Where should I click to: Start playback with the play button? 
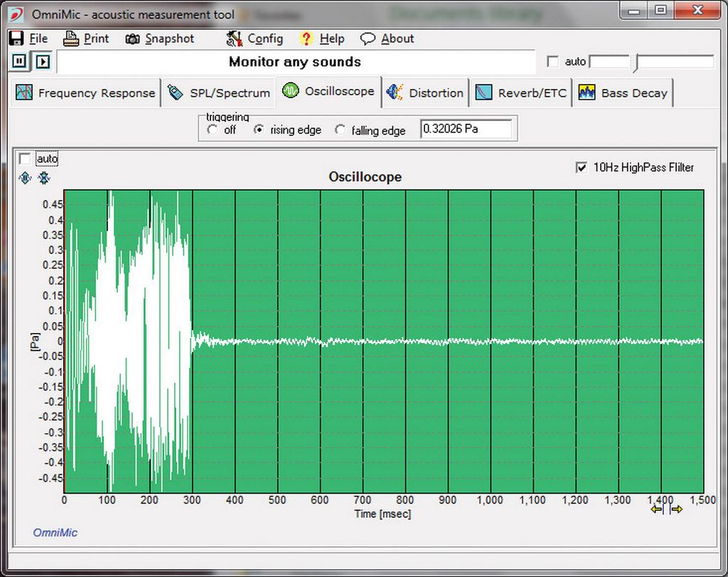(x=43, y=61)
